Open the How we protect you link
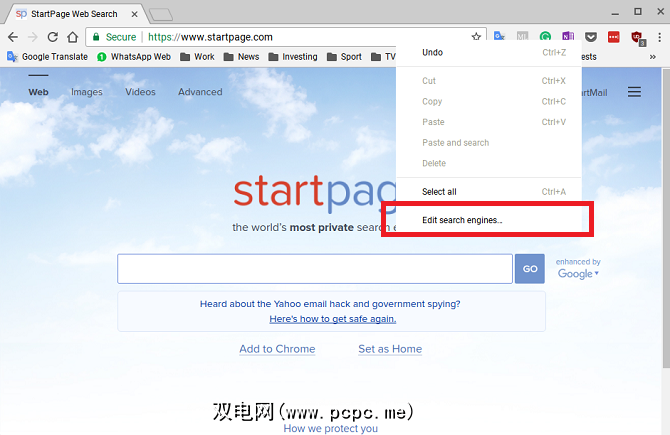 (331, 429)
